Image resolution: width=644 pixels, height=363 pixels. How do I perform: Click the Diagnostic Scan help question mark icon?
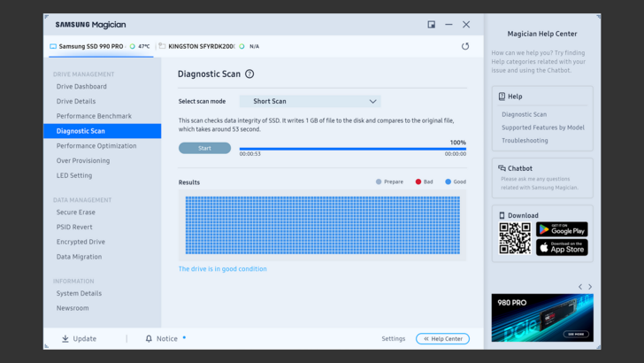249,74
